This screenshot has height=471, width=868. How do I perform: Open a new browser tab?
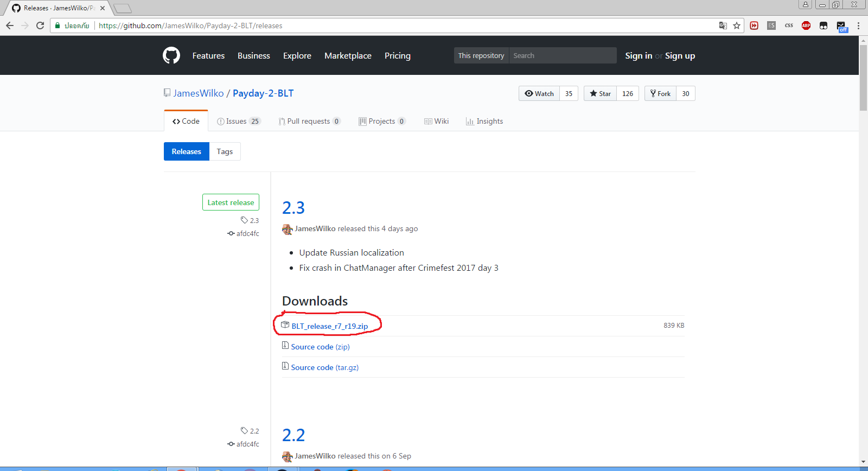click(123, 8)
